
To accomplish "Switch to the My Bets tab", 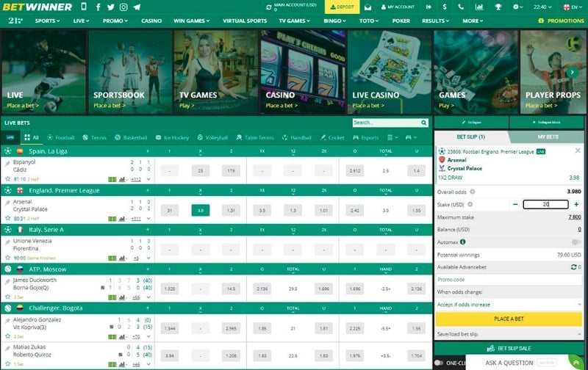I will (548, 137).
